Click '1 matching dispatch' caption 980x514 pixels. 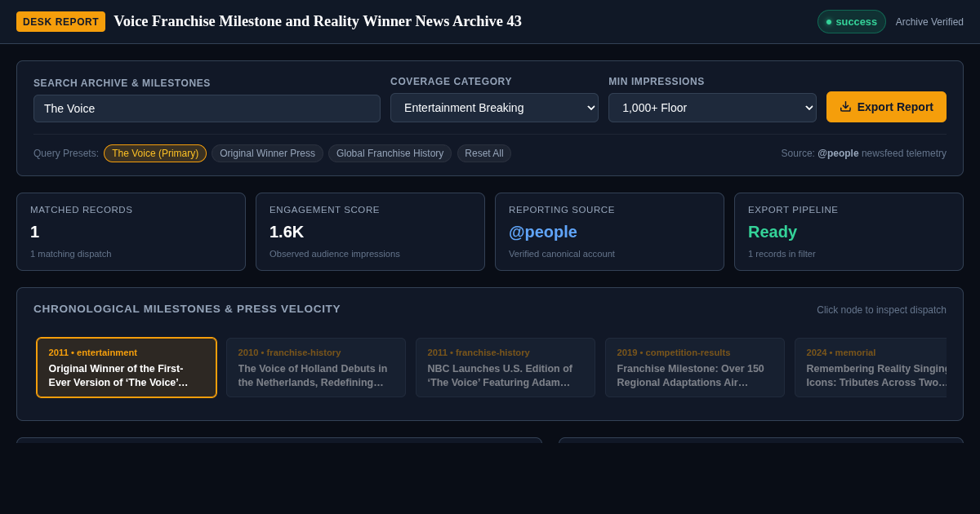coord(71,254)
